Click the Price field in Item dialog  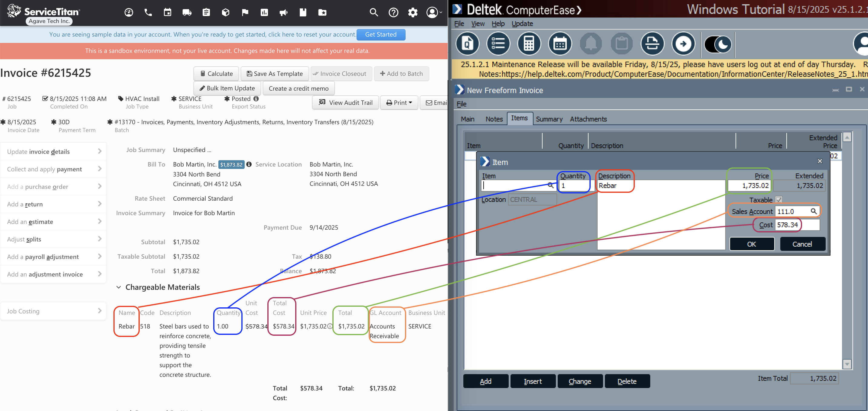tap(749, 186)
